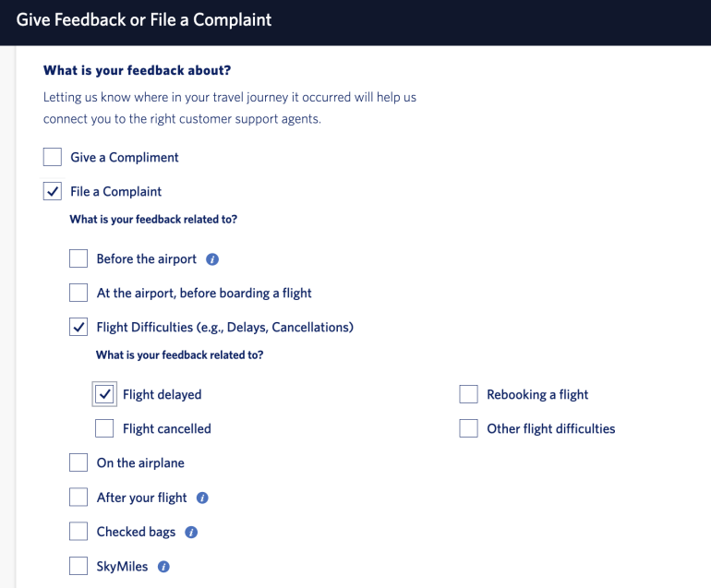Untick the Flight delayed checkbox
This screenshot has width=711, height=588.
click(x=105, y=394)
